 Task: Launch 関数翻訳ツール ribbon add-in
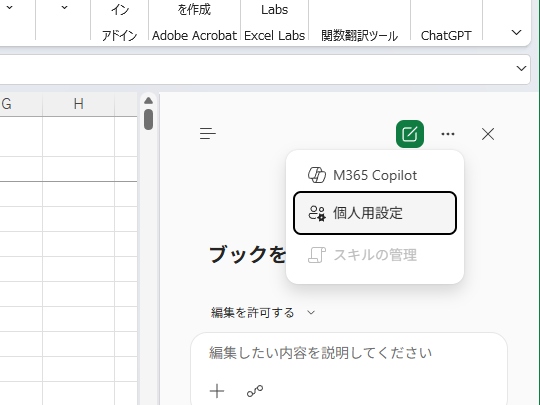point(359,35)
